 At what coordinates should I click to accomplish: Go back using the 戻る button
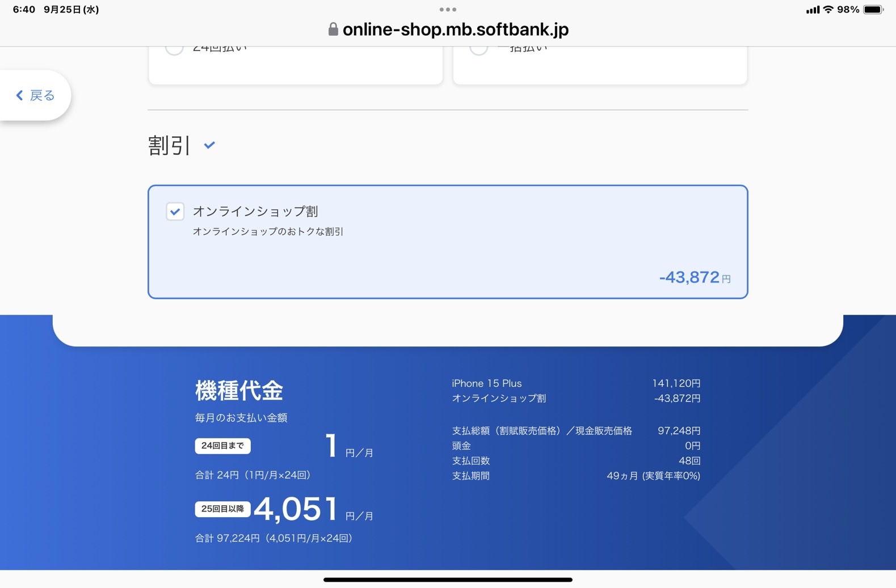tap(35, 95)
